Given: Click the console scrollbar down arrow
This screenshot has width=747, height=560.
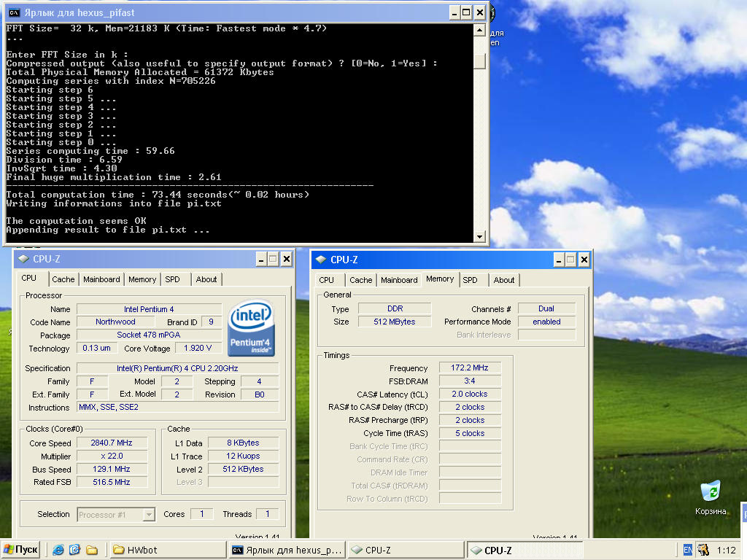Looking at the screenshot, I should [x=479, y=236].
